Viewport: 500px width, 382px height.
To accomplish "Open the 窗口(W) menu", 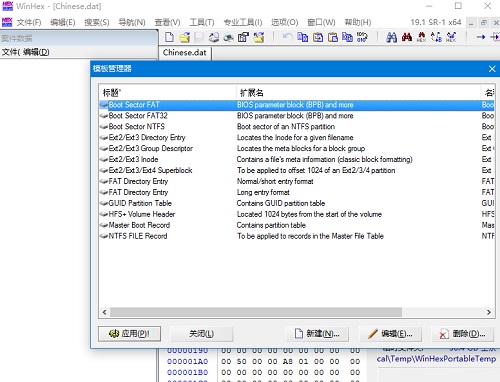I will point(321,22).
